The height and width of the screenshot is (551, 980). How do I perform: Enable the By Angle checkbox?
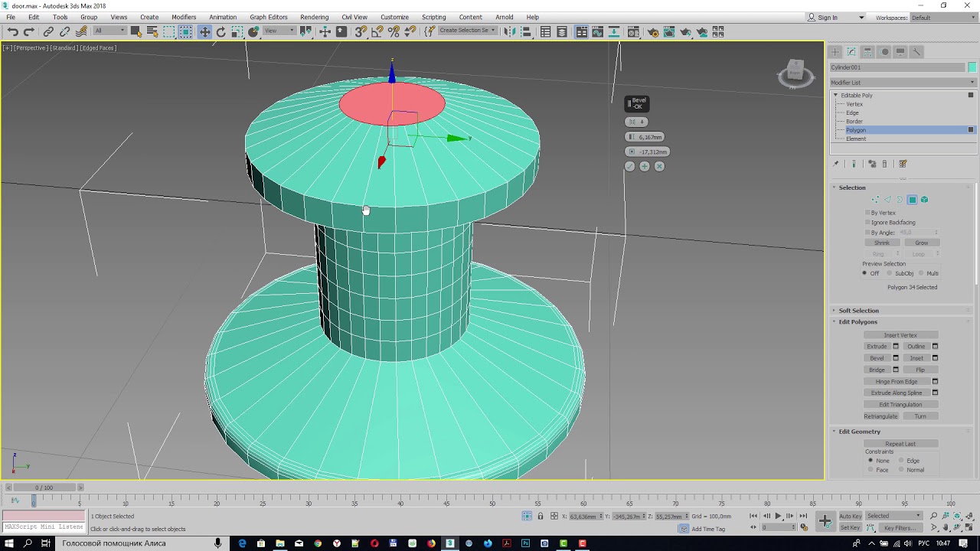click(867, 233)
